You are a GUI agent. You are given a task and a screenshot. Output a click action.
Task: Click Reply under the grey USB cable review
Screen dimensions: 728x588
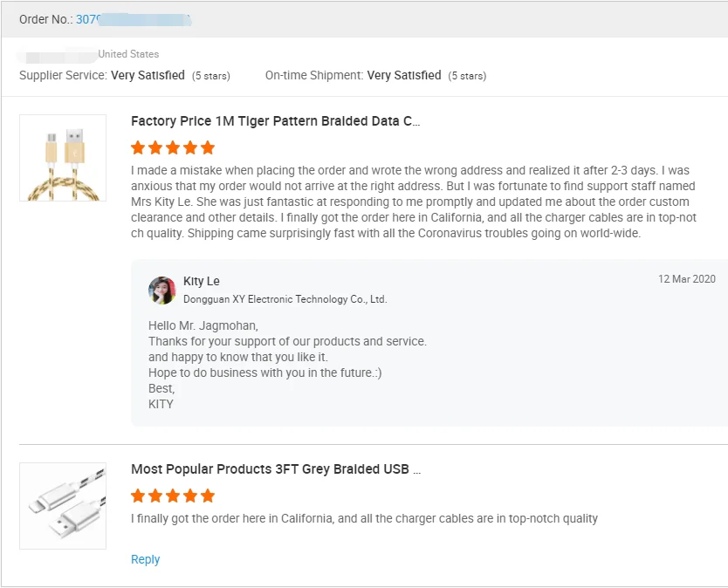point(145,559)
